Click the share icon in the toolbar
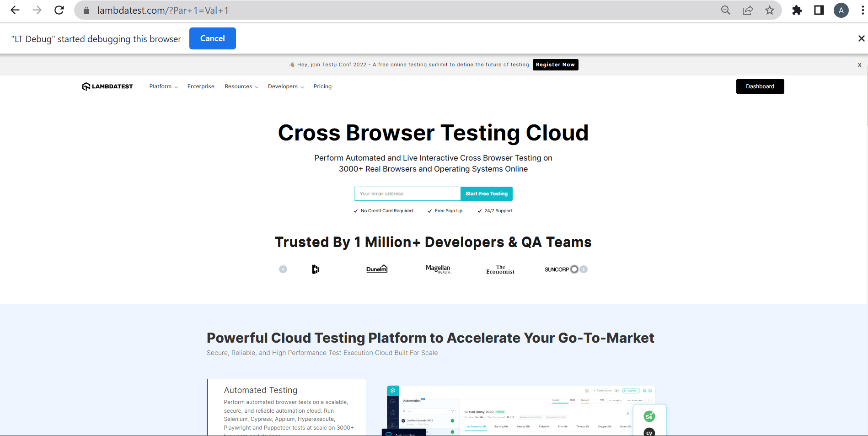 748,10
